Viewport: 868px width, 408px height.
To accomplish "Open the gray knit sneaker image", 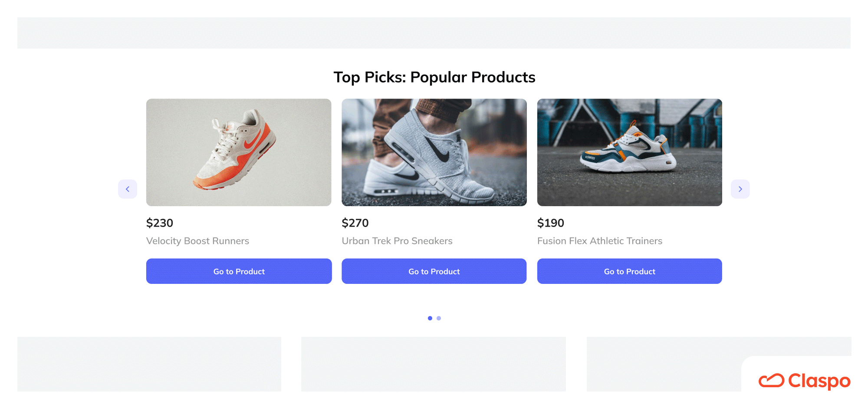I will [x=434, y=152].
